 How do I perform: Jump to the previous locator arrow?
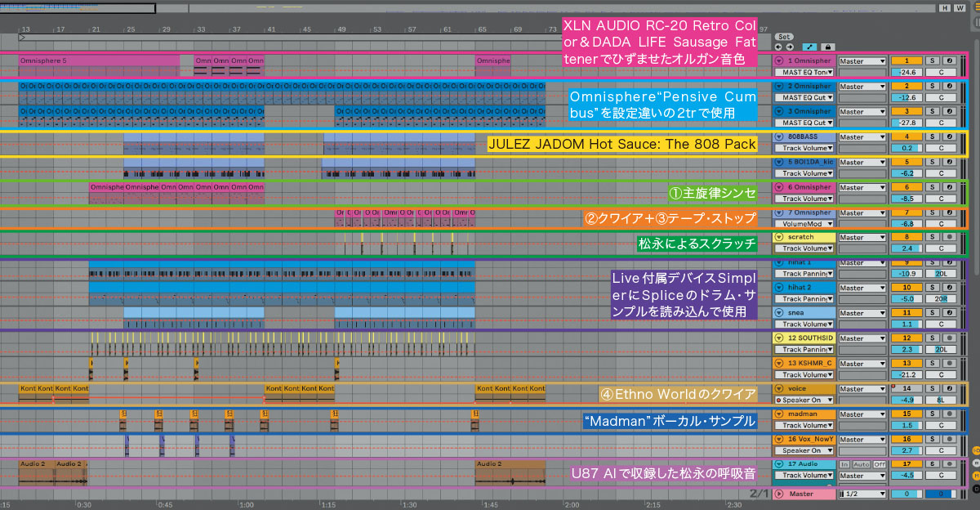pos(778,47)
